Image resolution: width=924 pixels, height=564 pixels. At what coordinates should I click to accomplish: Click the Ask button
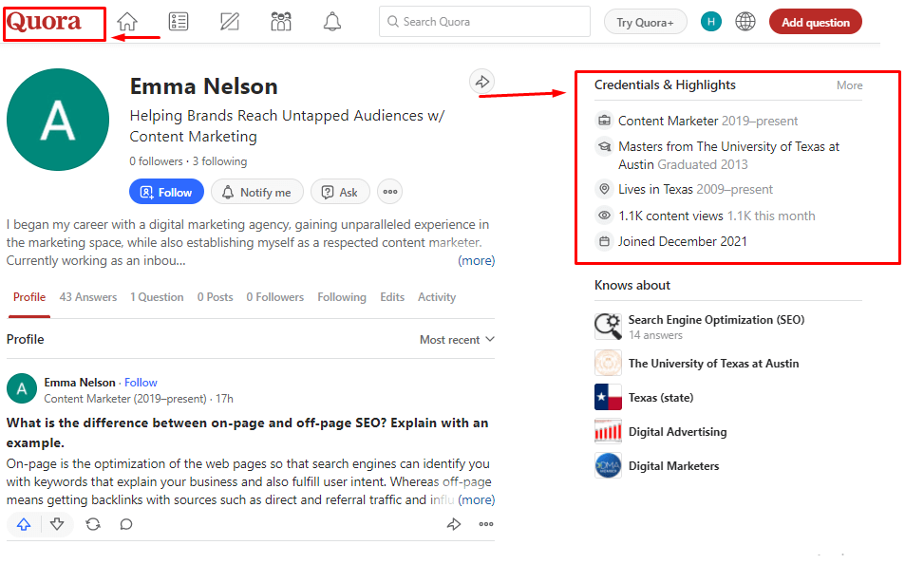pos(340,192)
